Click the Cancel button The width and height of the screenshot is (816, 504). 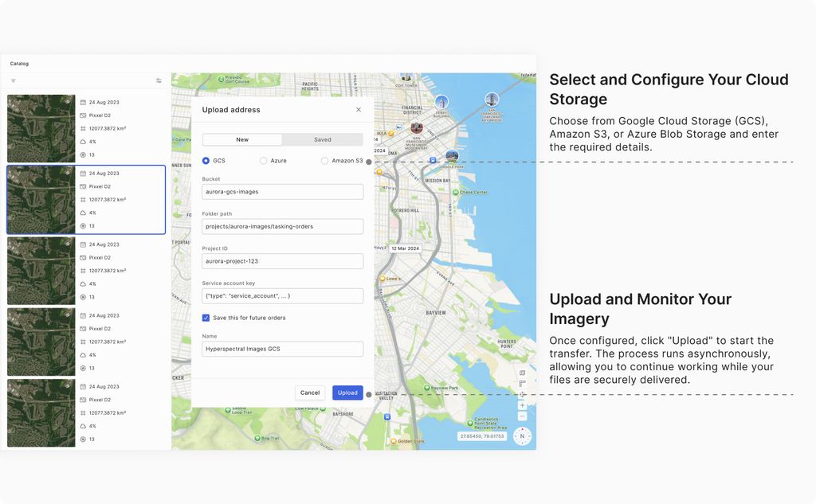310,393
